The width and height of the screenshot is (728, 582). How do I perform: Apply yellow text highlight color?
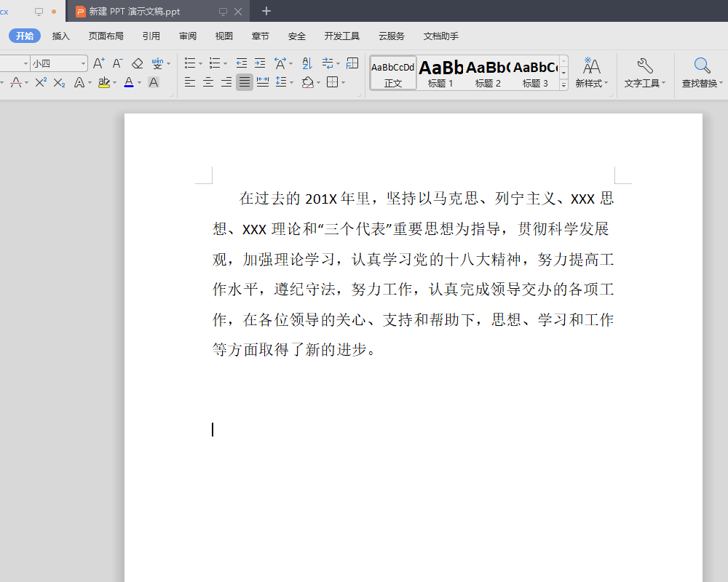(x=104, y=82)
